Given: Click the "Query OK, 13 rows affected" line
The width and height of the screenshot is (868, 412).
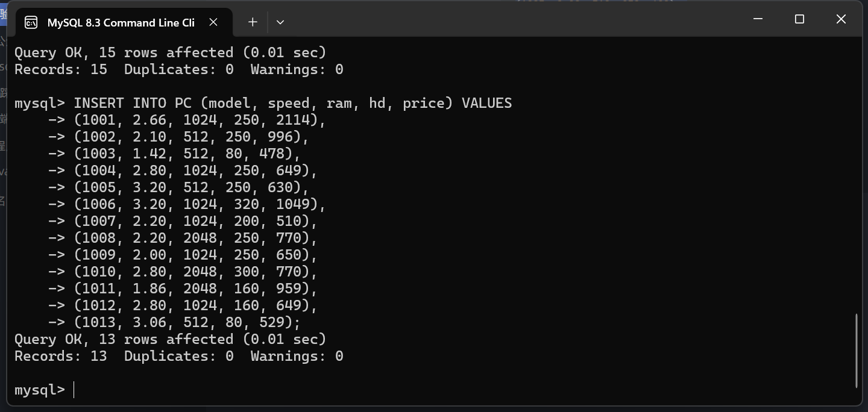Looking at the screenshot, I should (x=170, y=339).
